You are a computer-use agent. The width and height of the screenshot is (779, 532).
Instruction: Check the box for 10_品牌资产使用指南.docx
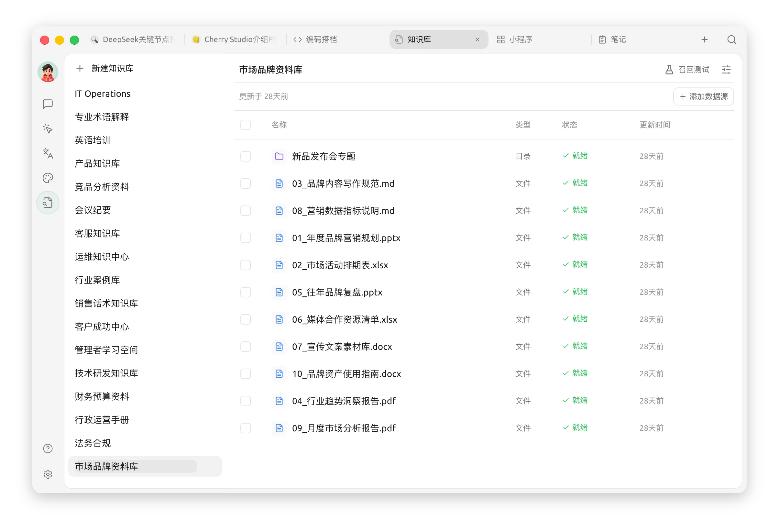tap(245, 373)
